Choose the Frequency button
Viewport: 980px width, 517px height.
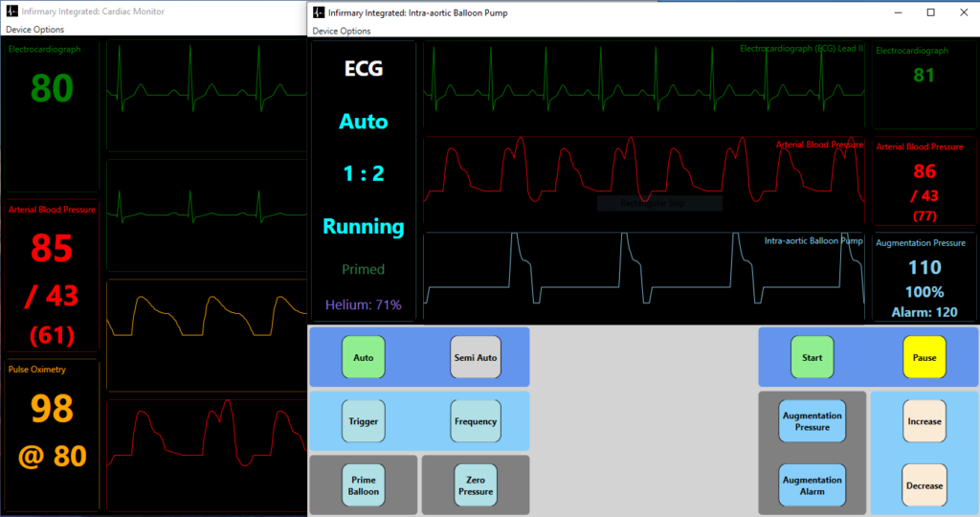pos(475,421)
